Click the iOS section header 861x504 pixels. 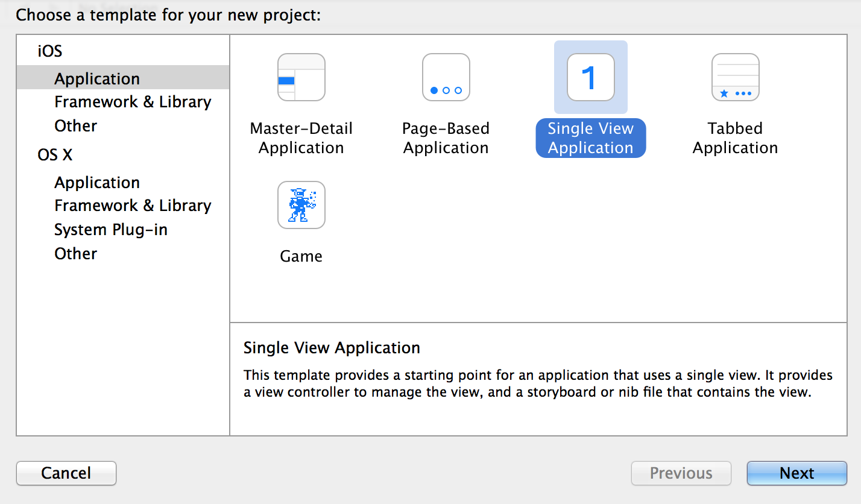(50, 51)
